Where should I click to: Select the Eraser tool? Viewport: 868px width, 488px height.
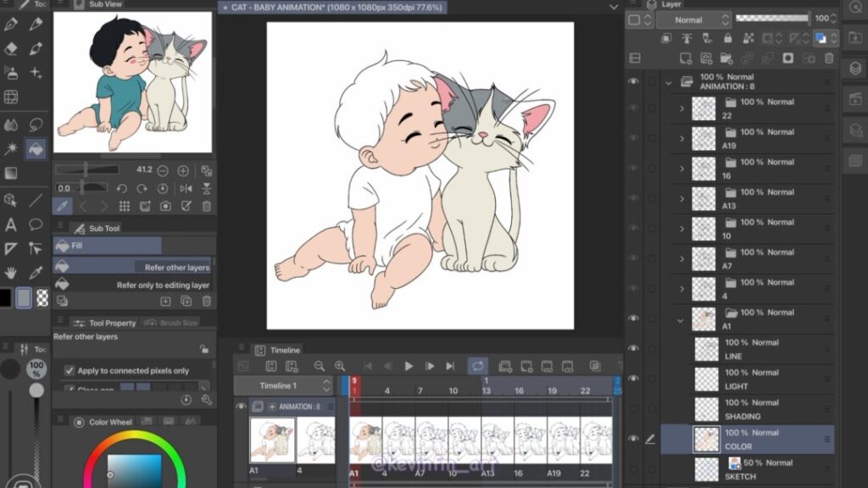click(11, 49)
